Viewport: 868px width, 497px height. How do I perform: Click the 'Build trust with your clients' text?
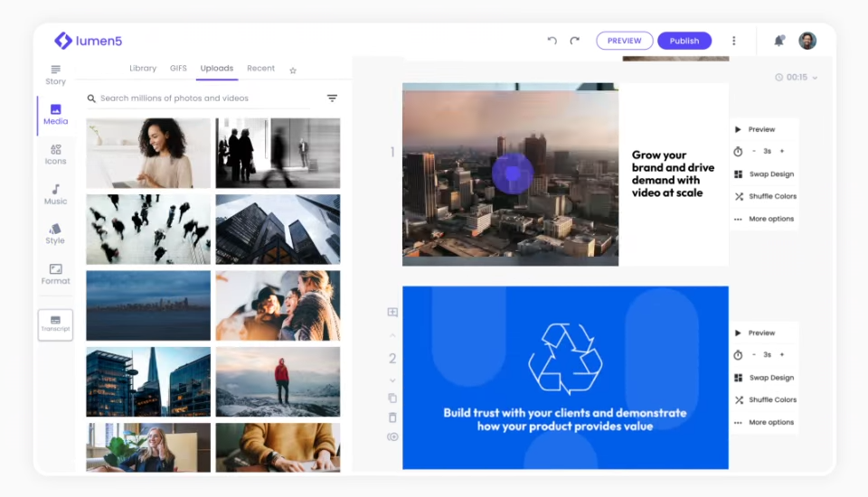[565, 419]
